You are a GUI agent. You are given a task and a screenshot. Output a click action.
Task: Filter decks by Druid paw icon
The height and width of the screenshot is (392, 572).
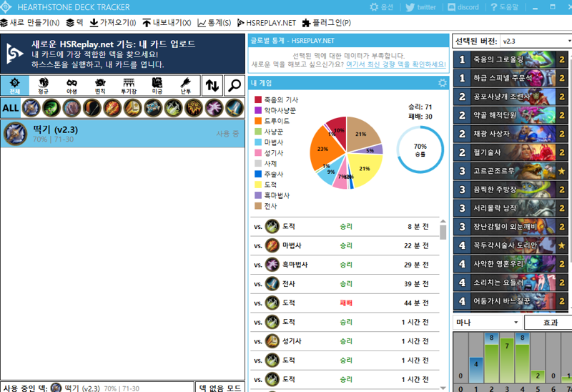pyautogui.click(x=71, y=108)
